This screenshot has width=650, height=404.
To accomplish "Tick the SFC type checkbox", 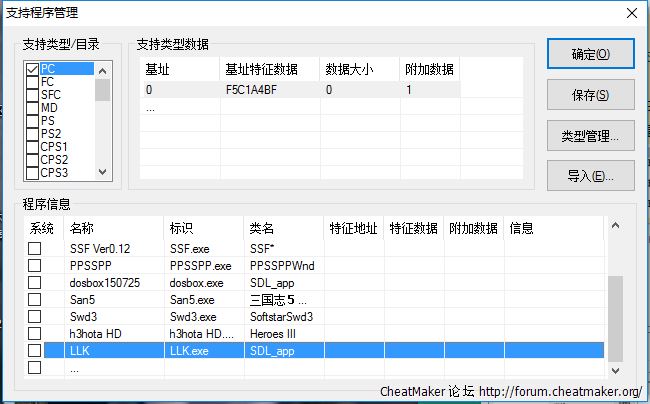I will tap(32, 95).
